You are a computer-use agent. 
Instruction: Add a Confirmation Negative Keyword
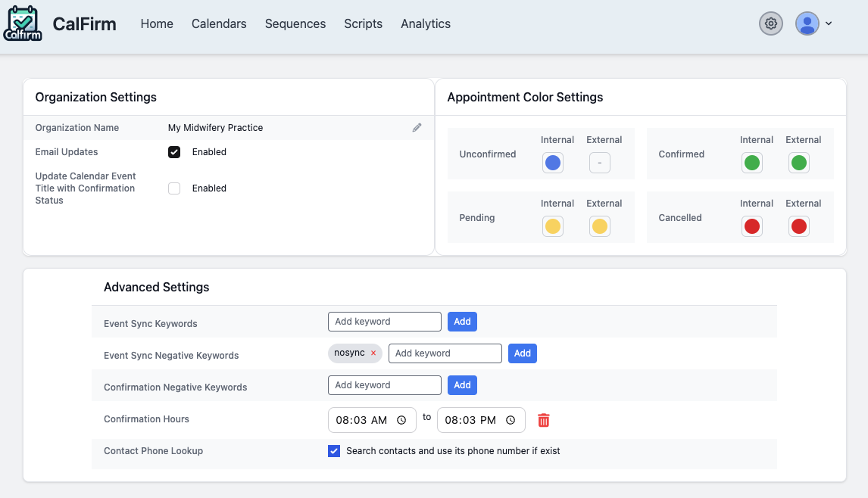(462, 385)
